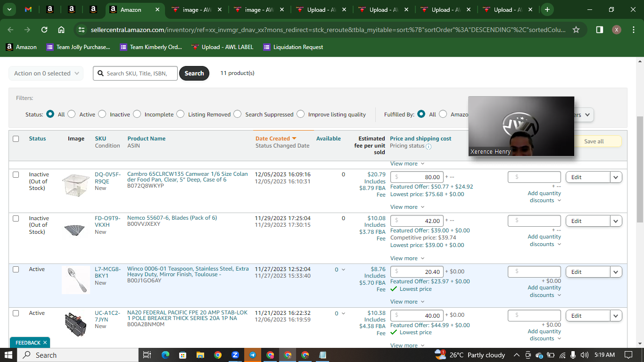Select the 'Active' status filter
The height and width of the screenshot is (362, 644).
[72, 114]
